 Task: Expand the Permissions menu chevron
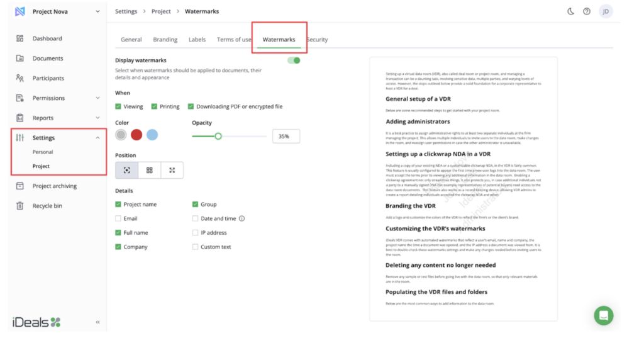click(x=97, y=98)
